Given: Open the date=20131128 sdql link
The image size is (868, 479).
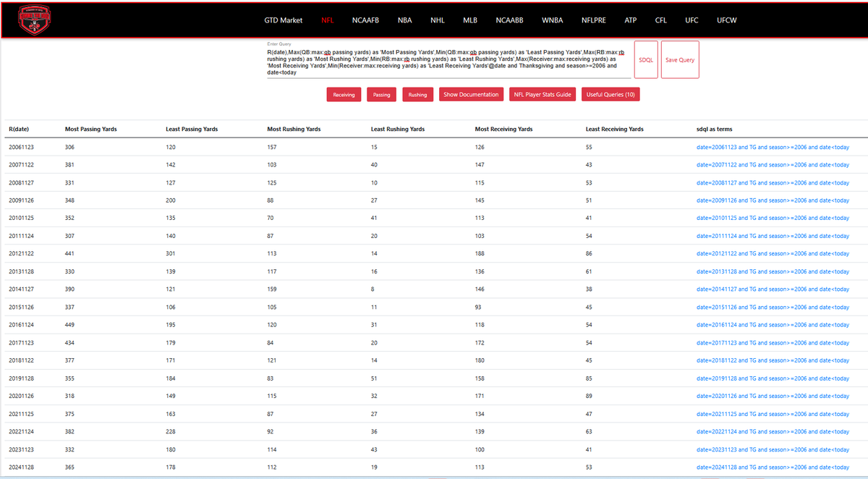Looking at the screenshot, I should [x=773, y=271].
